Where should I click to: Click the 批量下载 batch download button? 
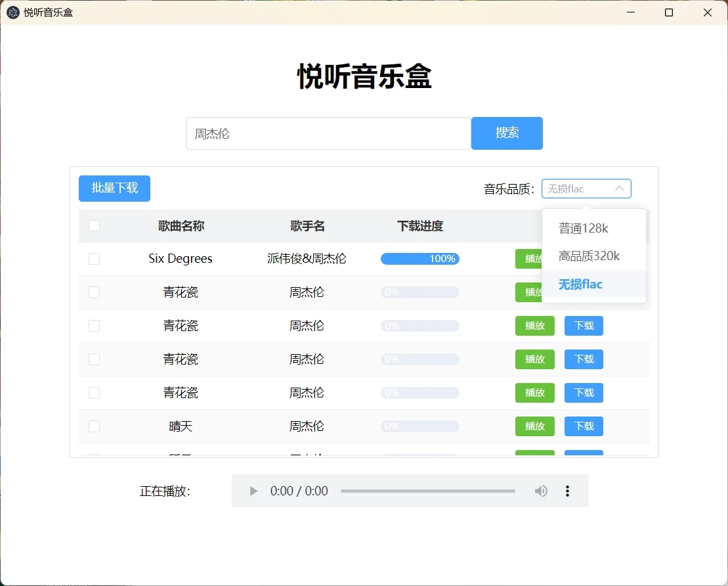coord(114,189)
